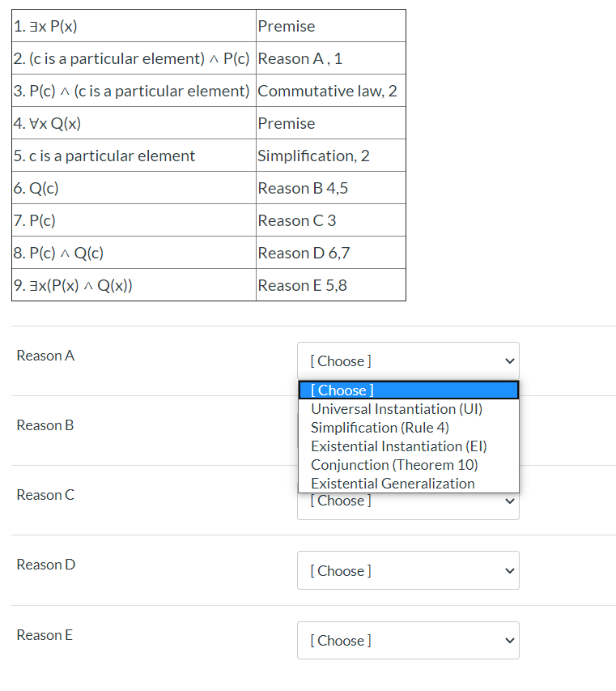Open the Reason E dropdown
Viewport: 616px width, 691px height.
[408, 640]
